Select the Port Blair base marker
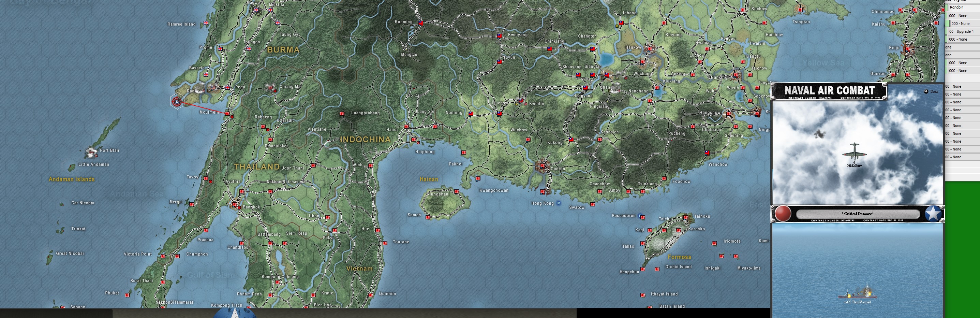Screen dimensions: 980x318 pos(91,153)
